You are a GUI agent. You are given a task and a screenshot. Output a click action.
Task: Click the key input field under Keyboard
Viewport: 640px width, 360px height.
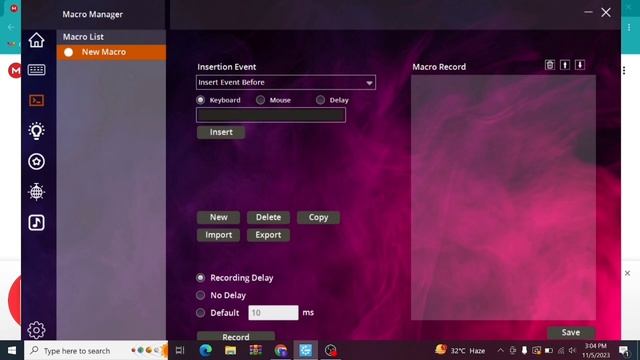point(271,115)
